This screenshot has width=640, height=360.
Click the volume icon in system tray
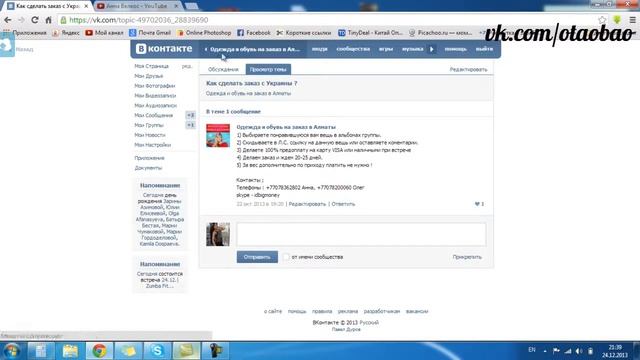[x=579, y=351]
